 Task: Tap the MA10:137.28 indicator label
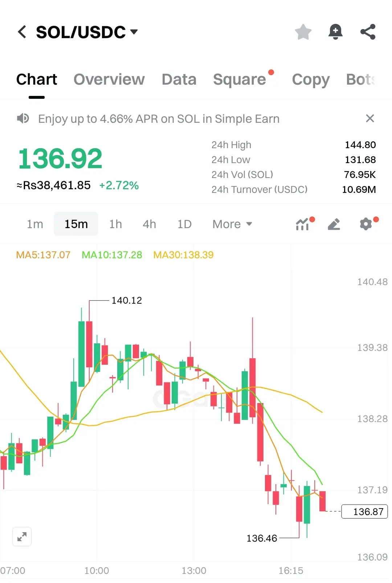click(x=112, y=255)
